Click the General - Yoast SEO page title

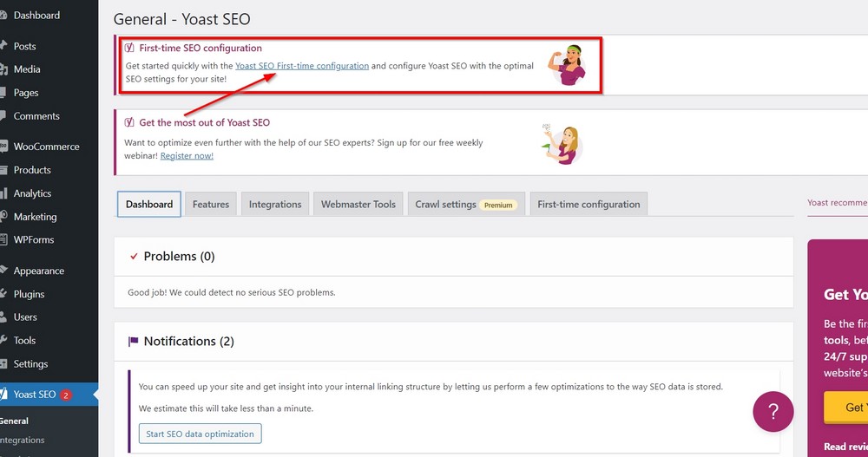point(181,19)
